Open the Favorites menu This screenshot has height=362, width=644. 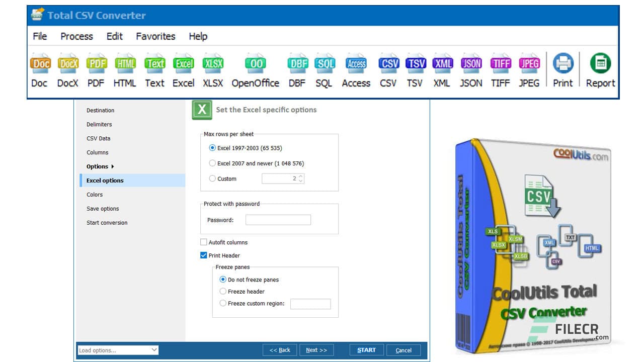pyautogui.click(x=155, y=36)
